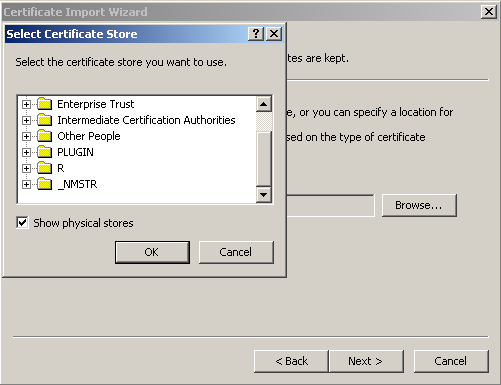Click Cancel in the store dialog
The height and width of the screenshot is (385, 501).
[236, 252]
